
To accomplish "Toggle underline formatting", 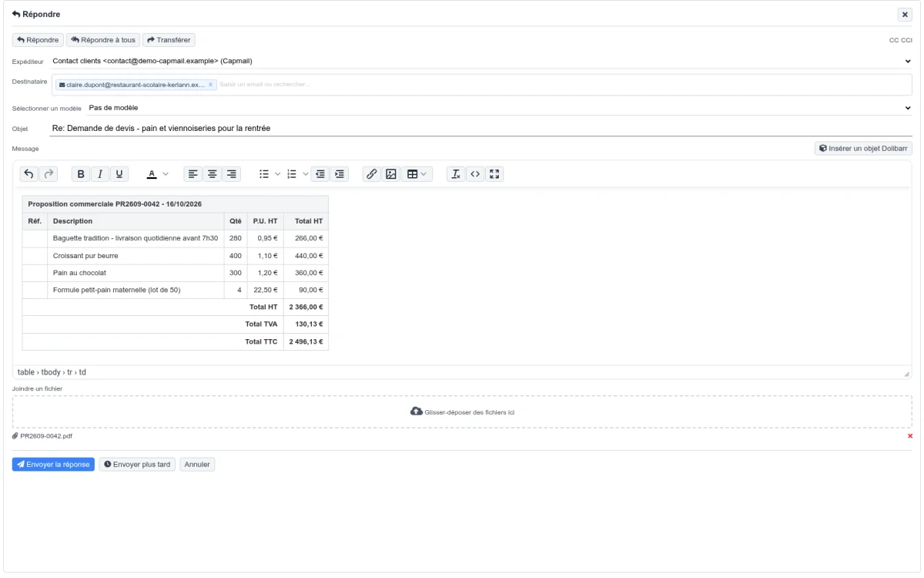I will tap(119, 174).
